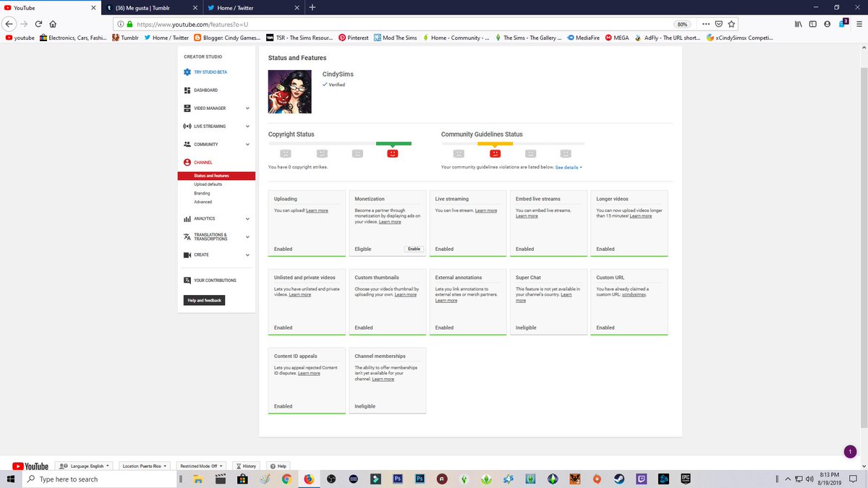This screenshot has width=868, height=488.
Task: Click the Windows search box
Action: point(98,479)
